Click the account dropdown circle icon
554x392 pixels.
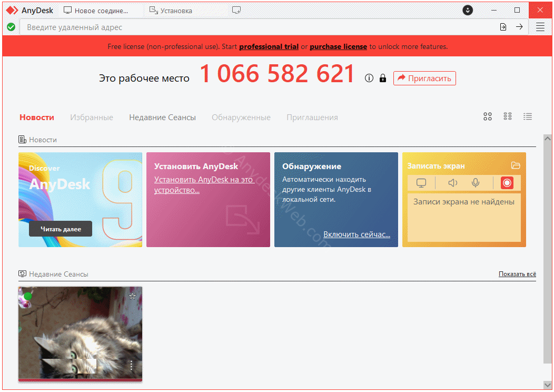click(x=468, y=10)
